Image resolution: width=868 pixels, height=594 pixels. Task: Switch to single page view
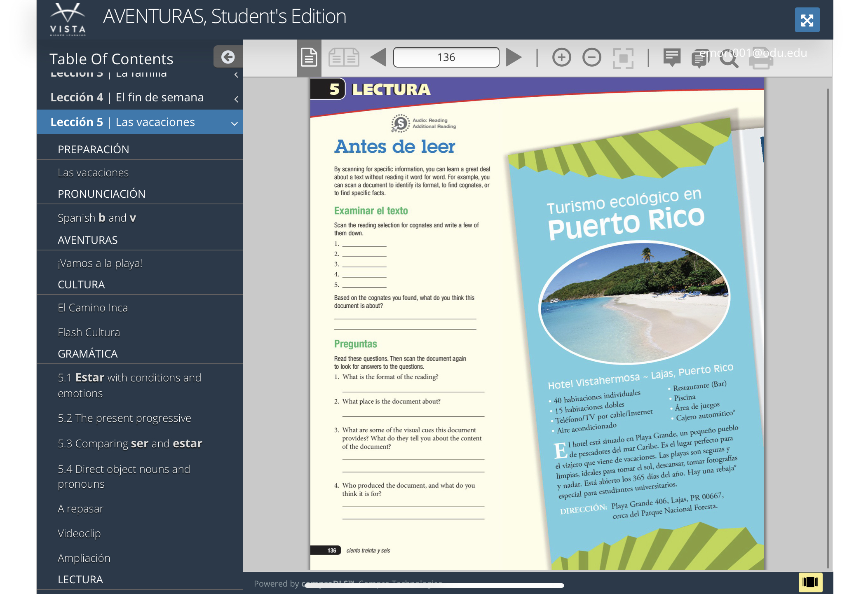[x=309, y=57]
